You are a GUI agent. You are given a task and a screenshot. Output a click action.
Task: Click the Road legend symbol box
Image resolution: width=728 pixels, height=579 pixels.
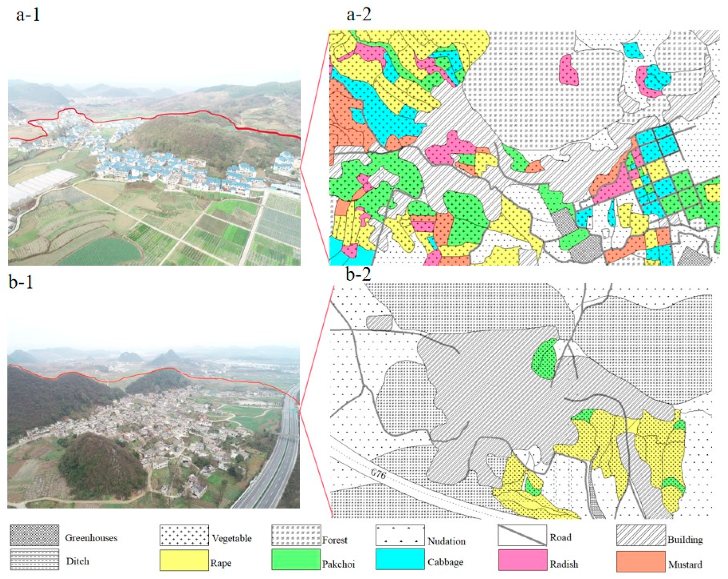tap(522, 535)
